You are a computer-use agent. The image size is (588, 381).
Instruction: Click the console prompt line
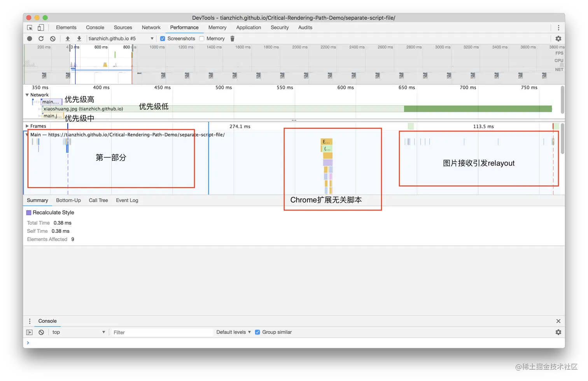[294, 343]
